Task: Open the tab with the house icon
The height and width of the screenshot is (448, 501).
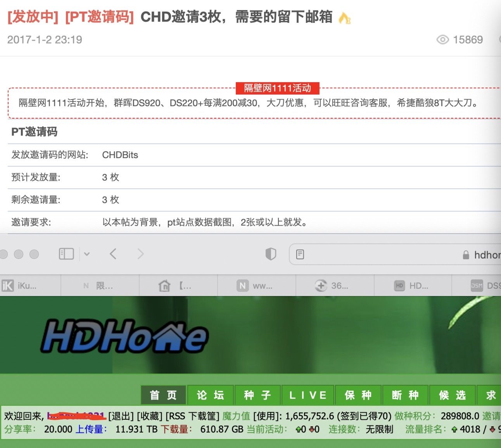Action: (x=178, y=286)
